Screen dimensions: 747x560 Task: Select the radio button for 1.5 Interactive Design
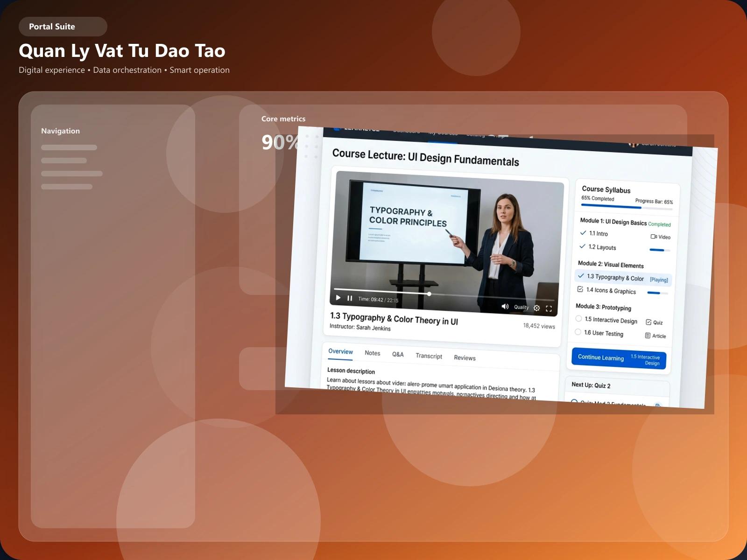tap(578, 319)
